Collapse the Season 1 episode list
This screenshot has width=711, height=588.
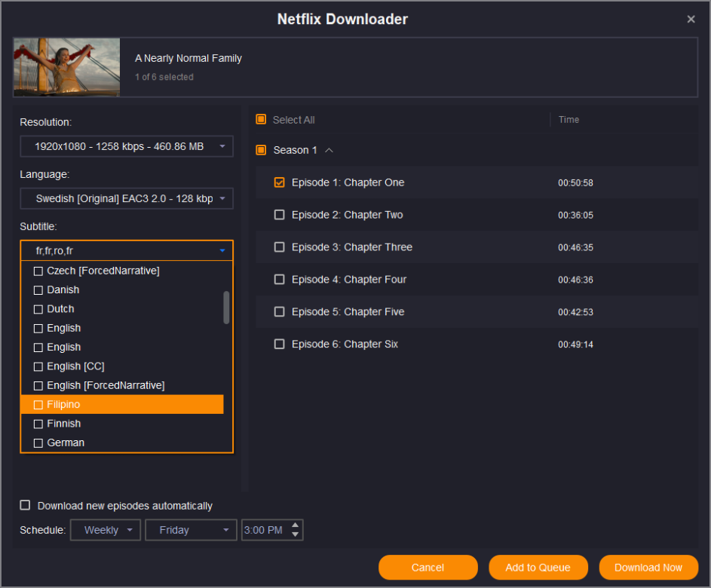(329, 150)
